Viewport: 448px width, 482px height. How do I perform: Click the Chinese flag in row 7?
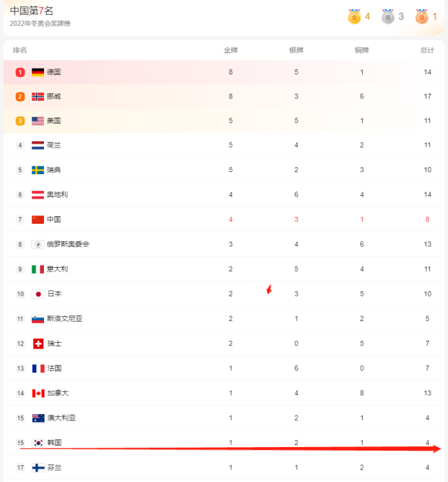(38, 220)
